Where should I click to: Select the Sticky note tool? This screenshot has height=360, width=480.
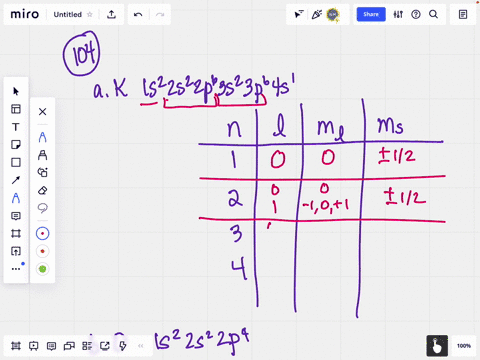(16, 145)
